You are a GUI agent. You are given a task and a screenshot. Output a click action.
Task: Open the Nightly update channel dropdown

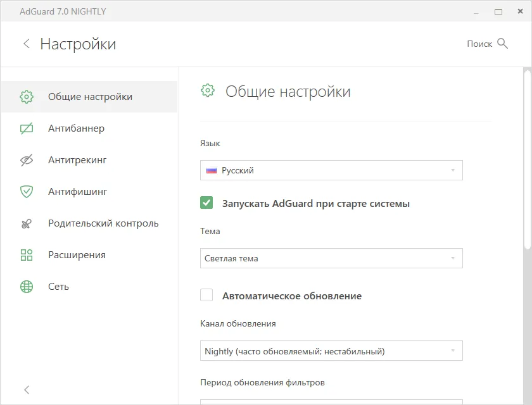pos(331,351)
